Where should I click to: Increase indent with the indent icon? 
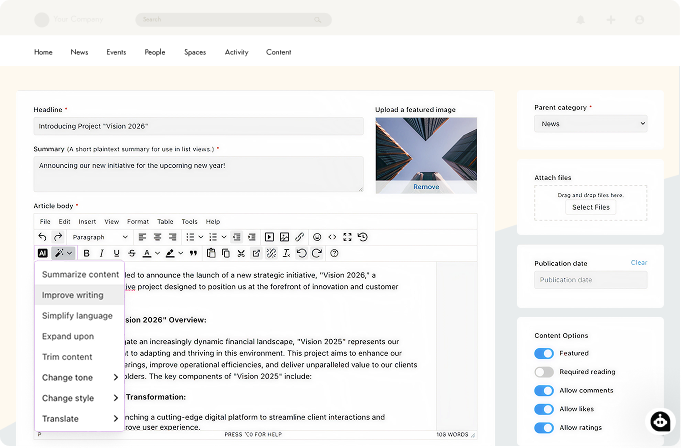tap(251, 237)
